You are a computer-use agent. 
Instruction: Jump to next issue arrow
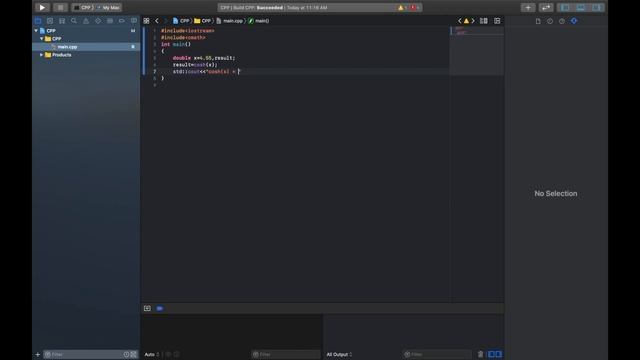click(x=473, y=21)
